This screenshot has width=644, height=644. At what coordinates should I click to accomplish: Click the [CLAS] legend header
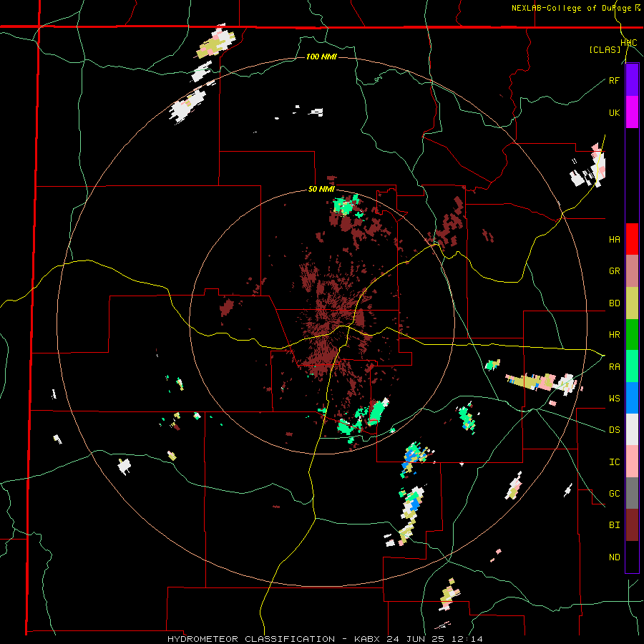point(605,49)
